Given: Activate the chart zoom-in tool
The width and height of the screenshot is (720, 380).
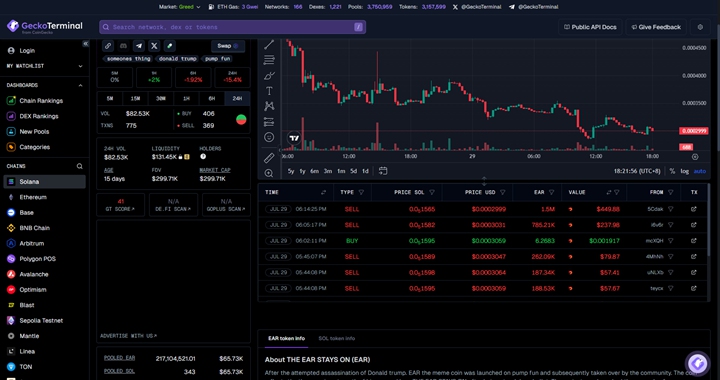Looking at the screenshot, I should [x=269, y=173].
